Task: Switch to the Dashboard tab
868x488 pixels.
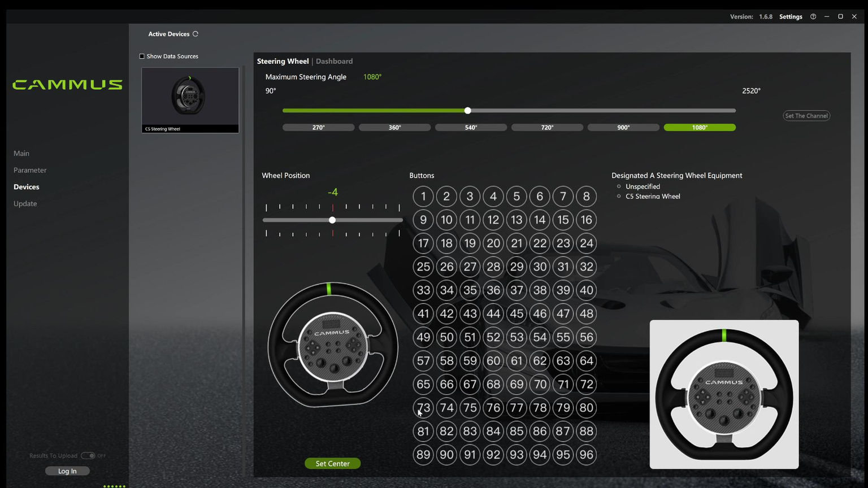Action: (334, 61)
